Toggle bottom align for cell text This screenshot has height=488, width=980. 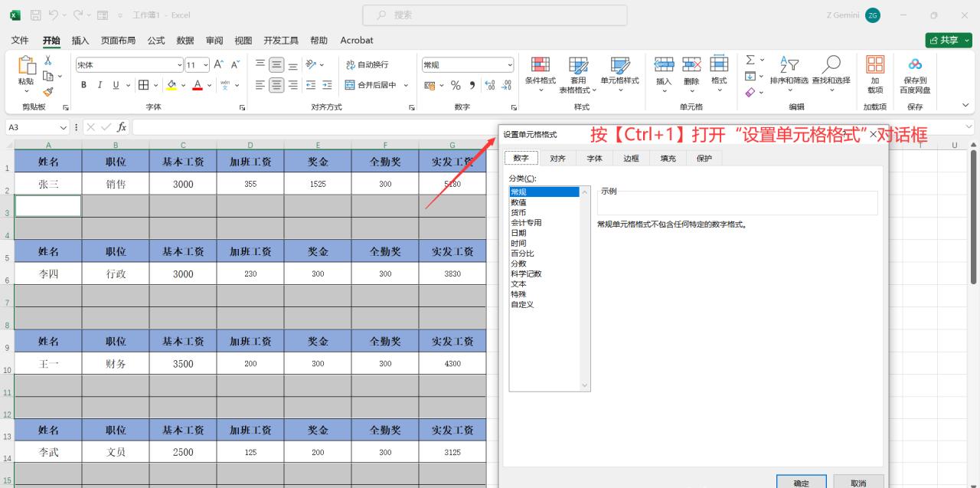point(292,65)
